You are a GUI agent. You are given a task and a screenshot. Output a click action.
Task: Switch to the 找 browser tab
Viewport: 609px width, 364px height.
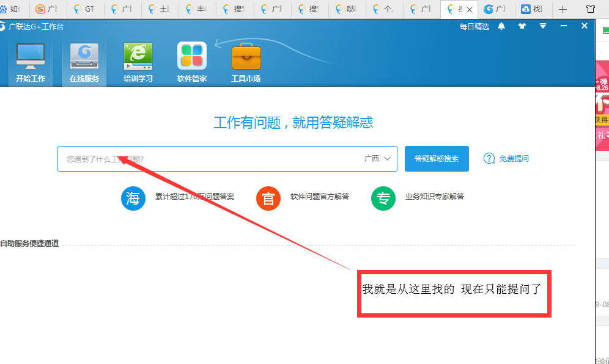(533, 9)
